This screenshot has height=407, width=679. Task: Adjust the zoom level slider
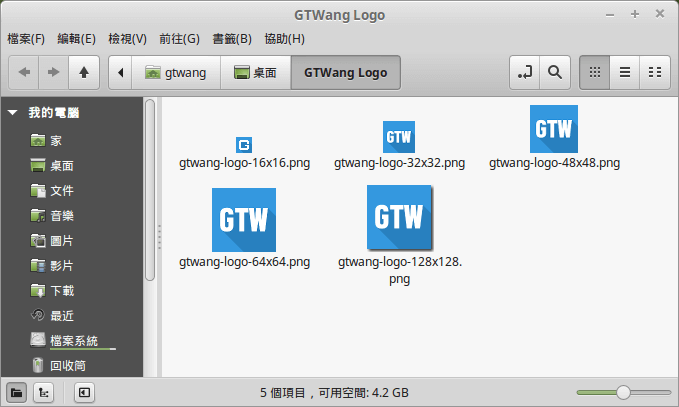623,392
